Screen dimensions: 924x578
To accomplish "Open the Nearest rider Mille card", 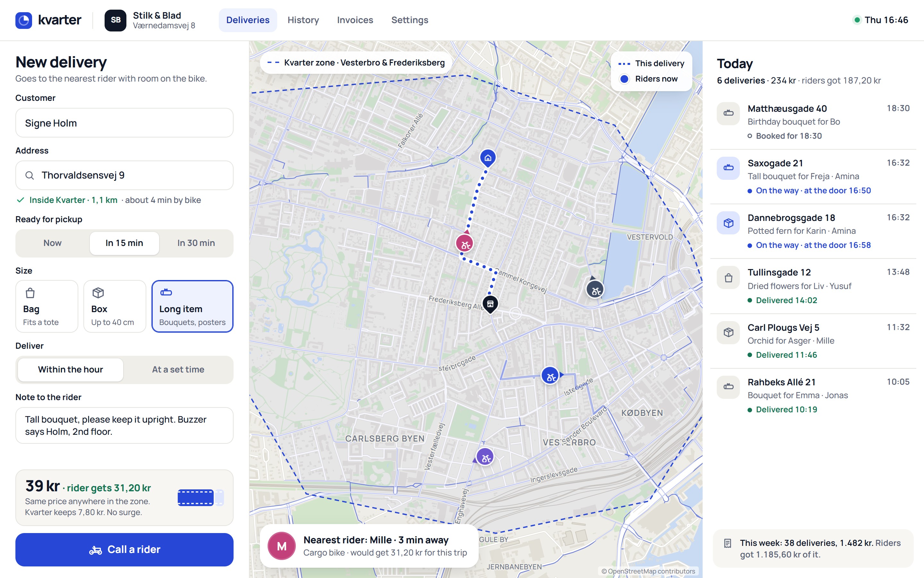I will [x=369, y=546].
